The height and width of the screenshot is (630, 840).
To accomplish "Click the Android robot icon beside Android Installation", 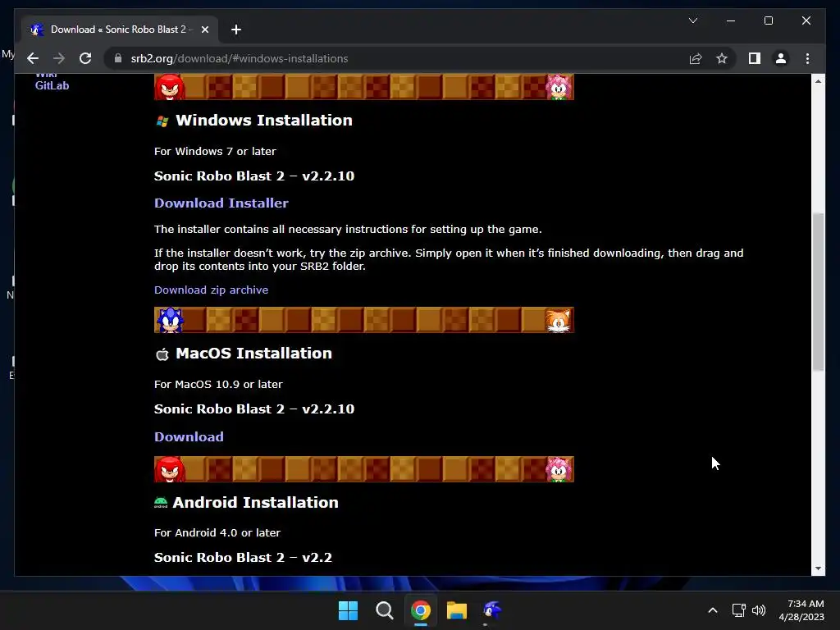I will 161,503.
